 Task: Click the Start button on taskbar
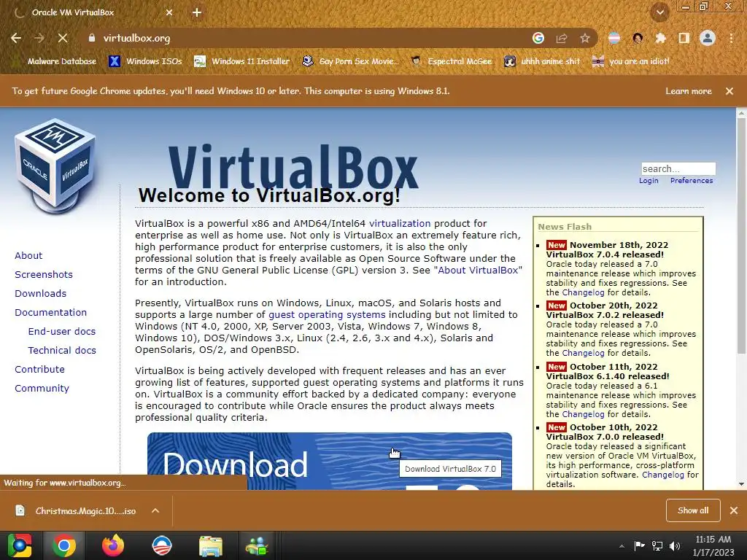click(x=20, y=545)
